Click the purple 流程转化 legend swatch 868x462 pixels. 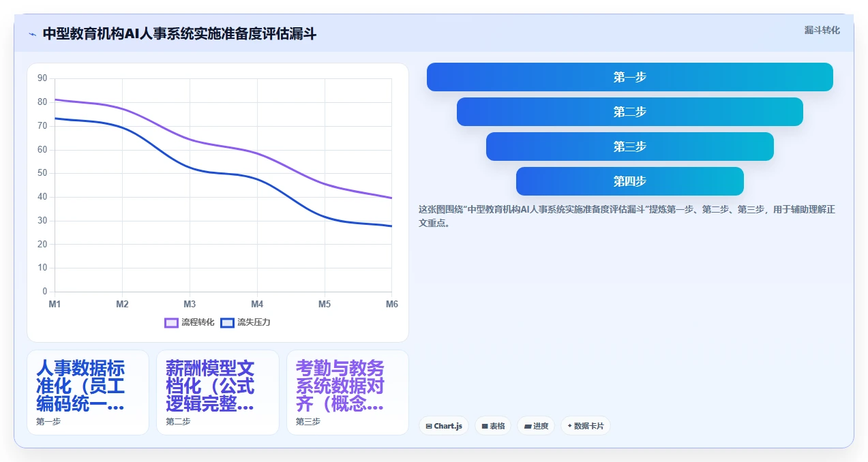[x=171, y=322]
